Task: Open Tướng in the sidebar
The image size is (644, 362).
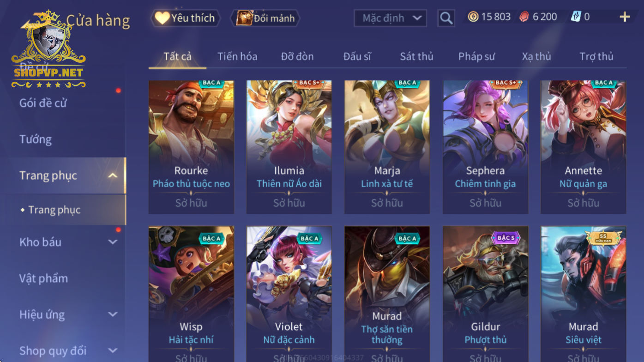Action: tap(36, 139)
